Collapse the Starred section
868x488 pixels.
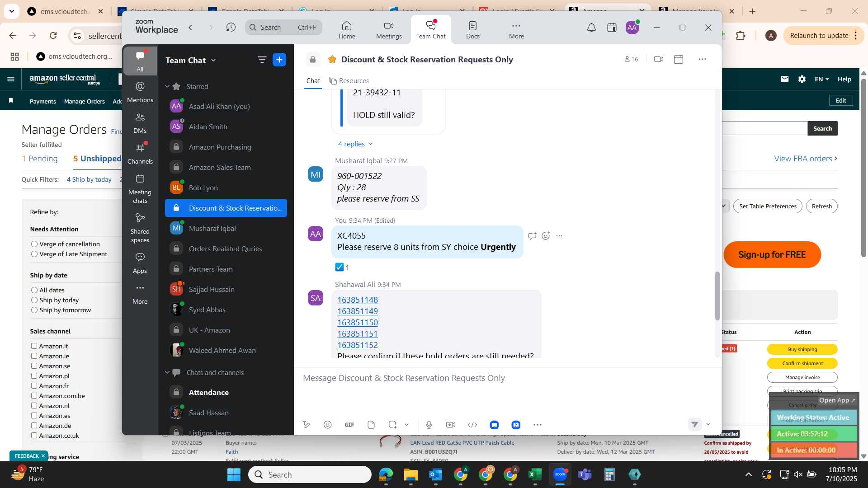coord(167,86)
